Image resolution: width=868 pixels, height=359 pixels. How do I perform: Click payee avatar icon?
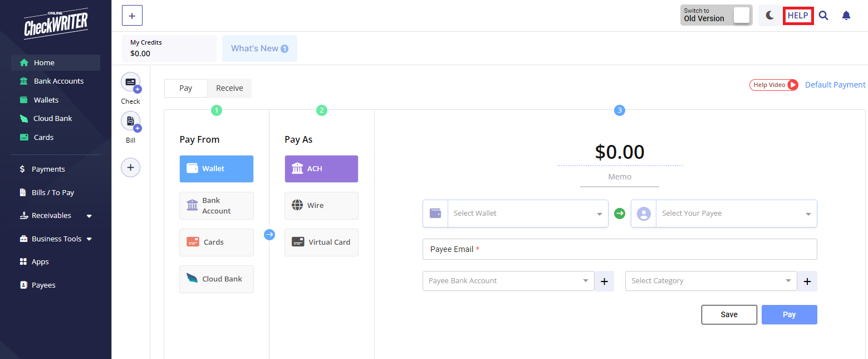(644, 214)
